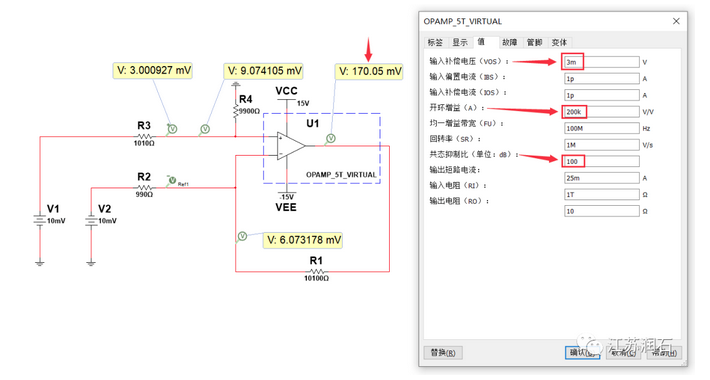
Task: Click the '输出电阻（RO）' label
Action: click(x=459, y=201)
